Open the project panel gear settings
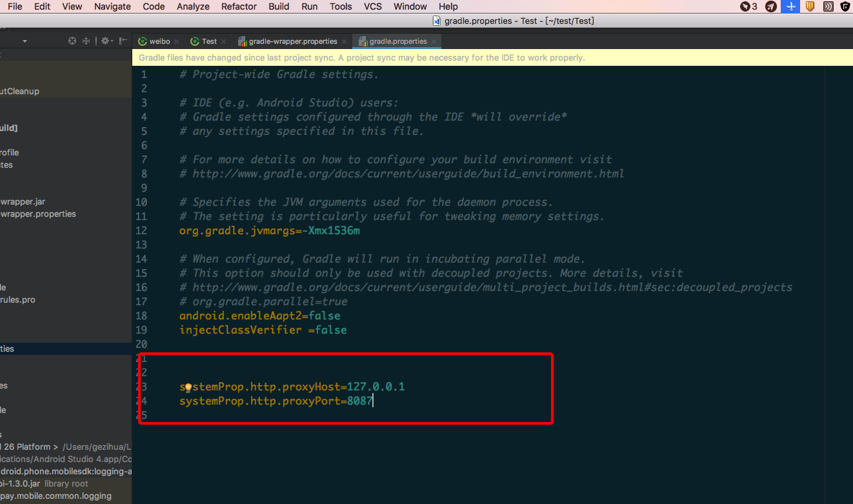 click(106, 41)
